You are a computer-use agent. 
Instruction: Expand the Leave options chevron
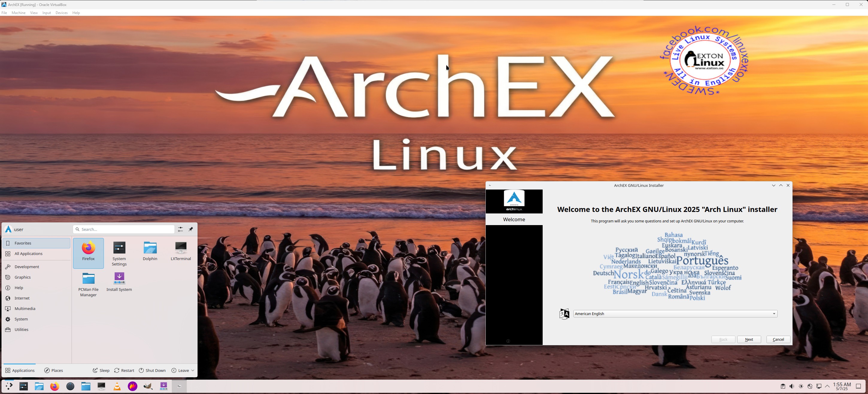point(193,370)
